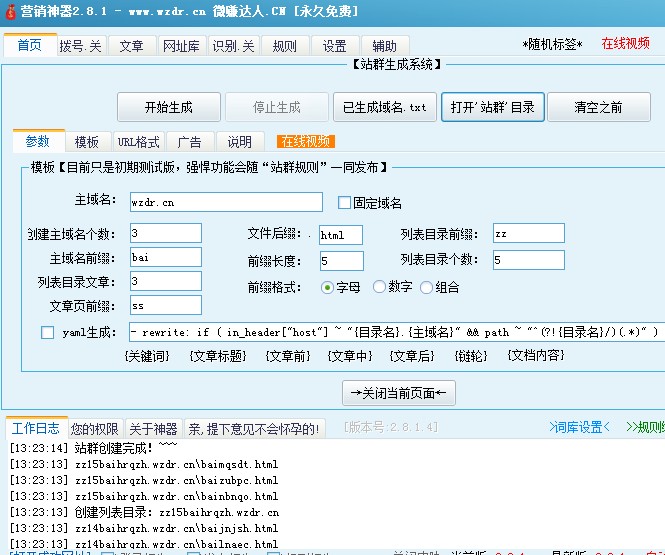Click the 停止生成 button
Image resolution: width=665 pixels, height=555 pixels.
point(277,107)
